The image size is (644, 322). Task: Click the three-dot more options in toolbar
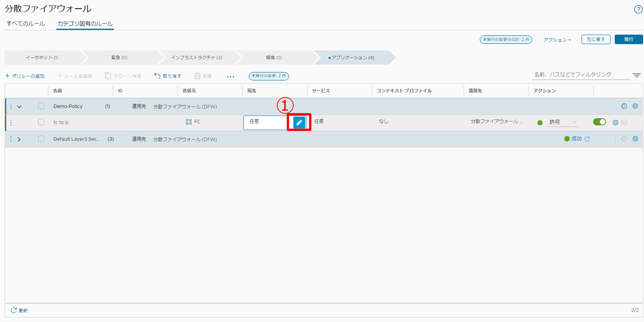[x=230, y=76]
